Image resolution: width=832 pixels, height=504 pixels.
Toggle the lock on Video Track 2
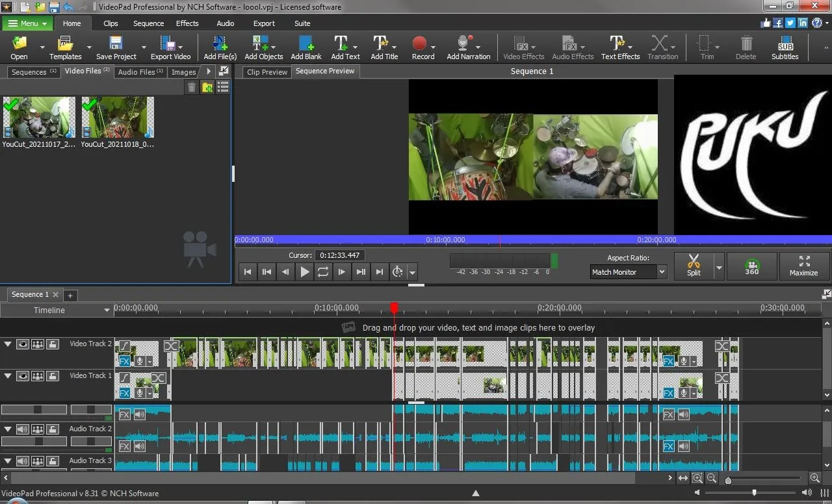[x=53, y=344]
